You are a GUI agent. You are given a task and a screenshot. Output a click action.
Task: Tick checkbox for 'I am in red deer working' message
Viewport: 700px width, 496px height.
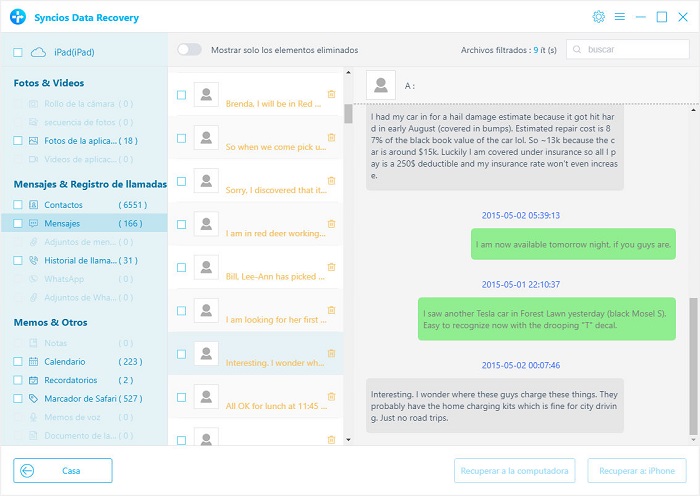181,224
